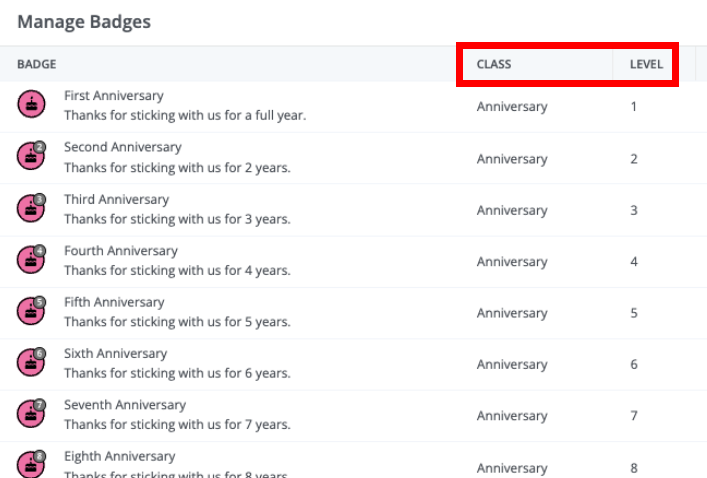Click the Sixth Anniversary badge icon
The height and width of the screenshot is (478, 707).
(31, 362)
